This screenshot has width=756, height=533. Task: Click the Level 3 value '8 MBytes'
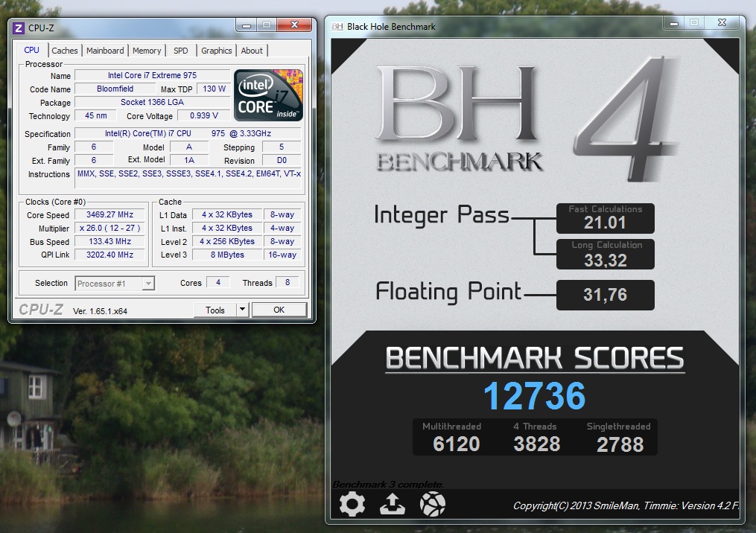click(227, 255)
